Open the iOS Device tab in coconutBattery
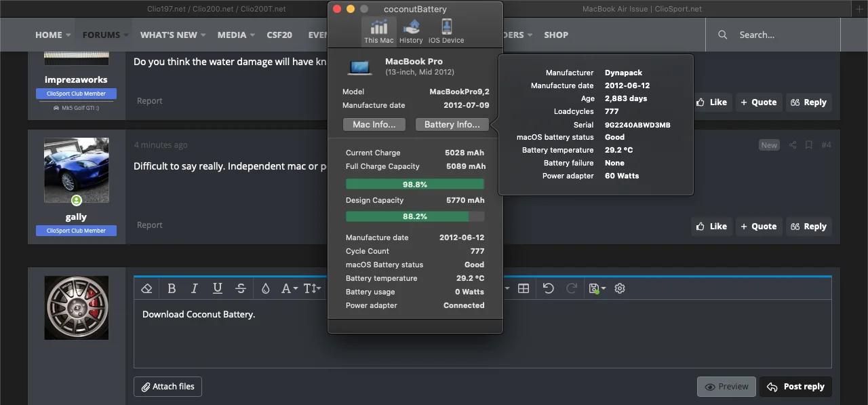The height and width of the screenshot is (405, 868). (x=446, y=31)
